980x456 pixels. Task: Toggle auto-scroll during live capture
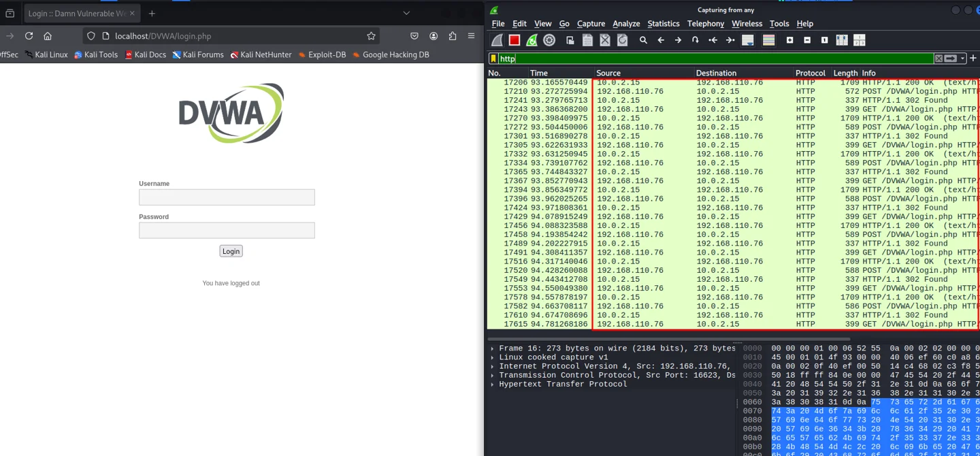[x=748, y=40]
